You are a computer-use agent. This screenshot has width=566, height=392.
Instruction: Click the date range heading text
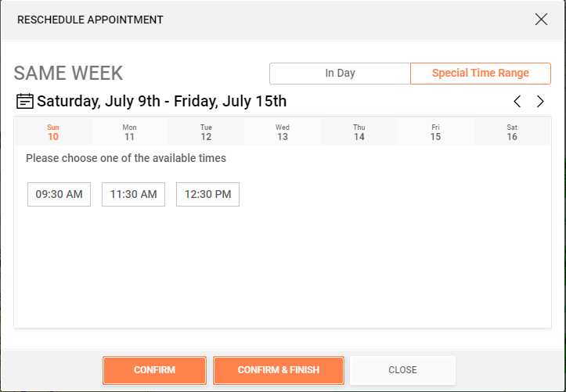tap(162, 102)
